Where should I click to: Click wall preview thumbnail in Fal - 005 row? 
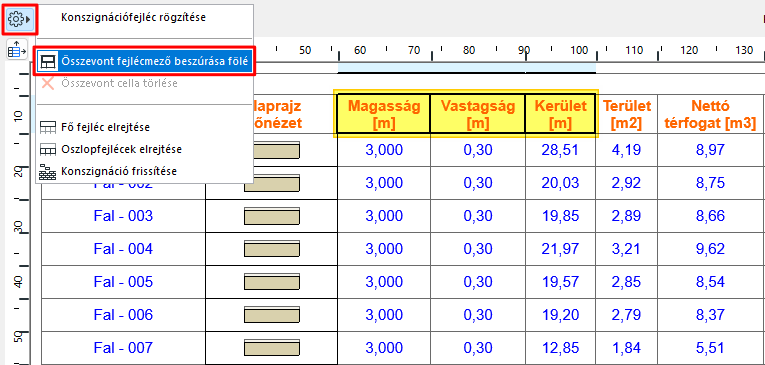tap(272, 282)
